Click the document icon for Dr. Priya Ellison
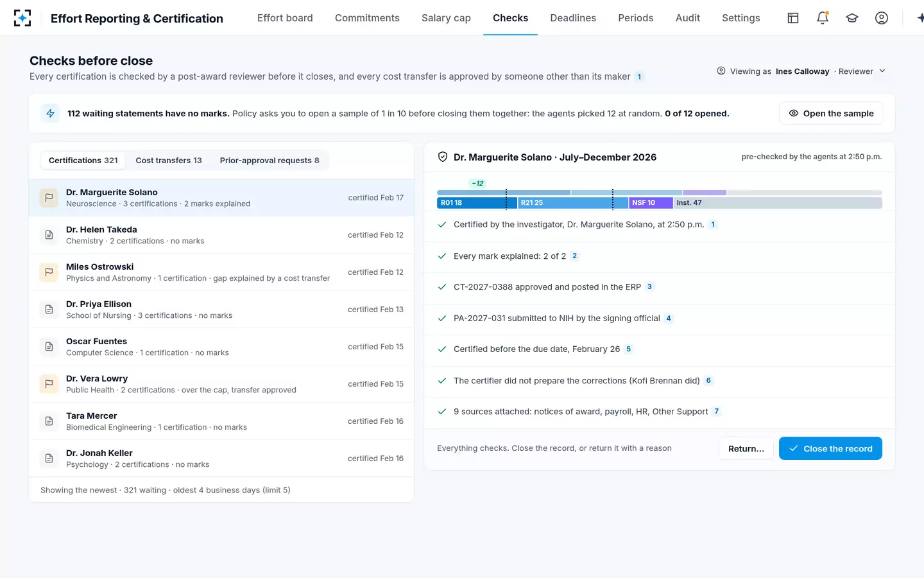 [49, 310]
